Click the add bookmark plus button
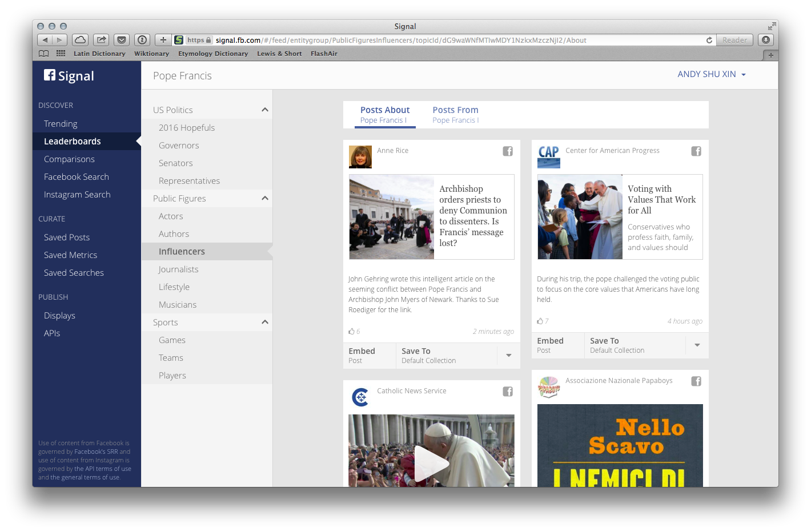The width and height of the screenshot is (811, 532). (x=163, y=40)
